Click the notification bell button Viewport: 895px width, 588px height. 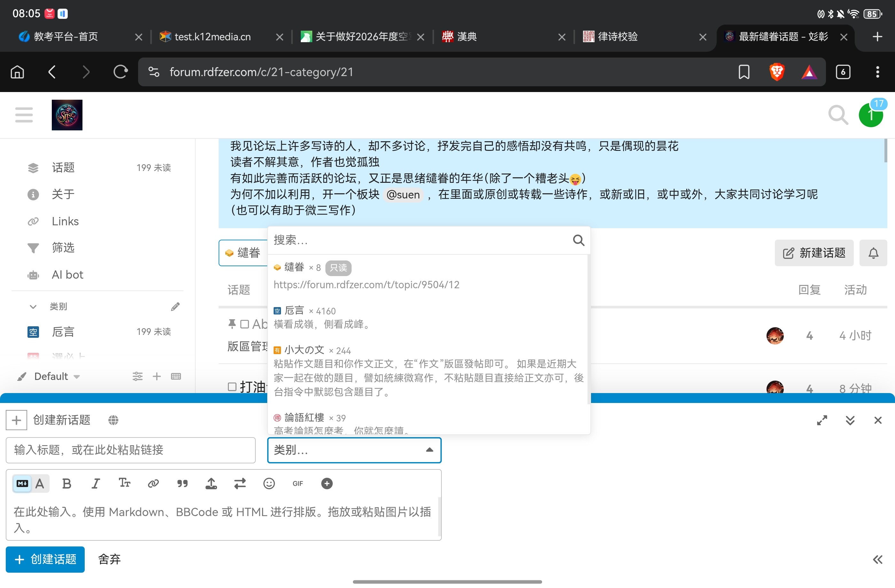coord(873,253)
